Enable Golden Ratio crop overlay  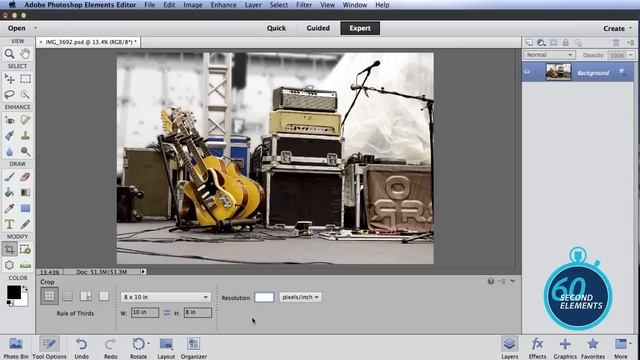coord(86,296)
